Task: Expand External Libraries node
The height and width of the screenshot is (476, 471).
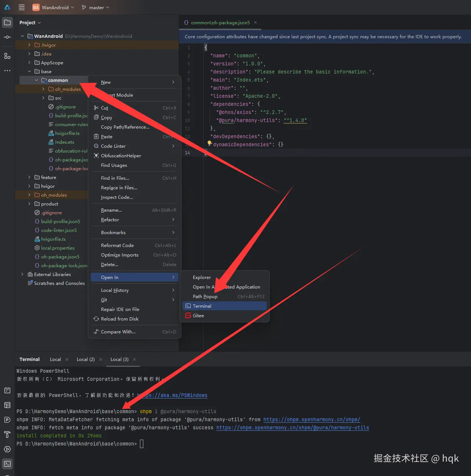Action: point(22,274)
